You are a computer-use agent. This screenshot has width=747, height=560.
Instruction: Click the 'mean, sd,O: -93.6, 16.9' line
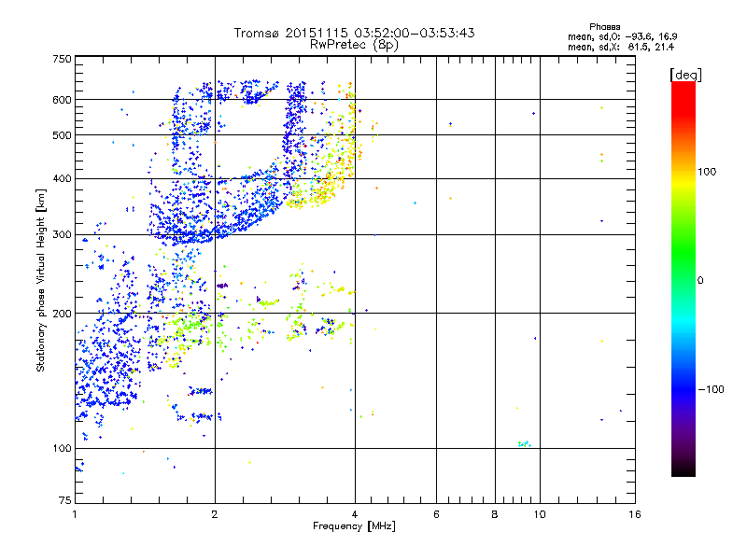[622, 36]
